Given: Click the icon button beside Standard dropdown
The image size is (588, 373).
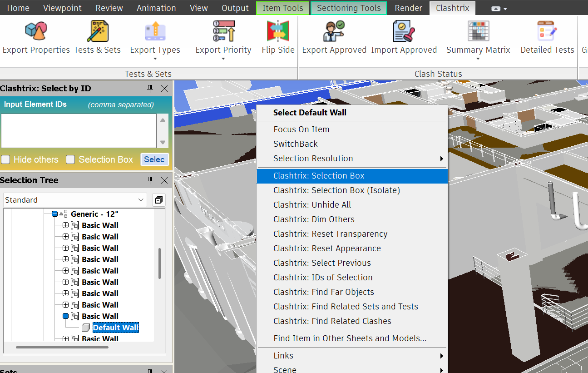Looking at the screenshot, I should [158, 200].
